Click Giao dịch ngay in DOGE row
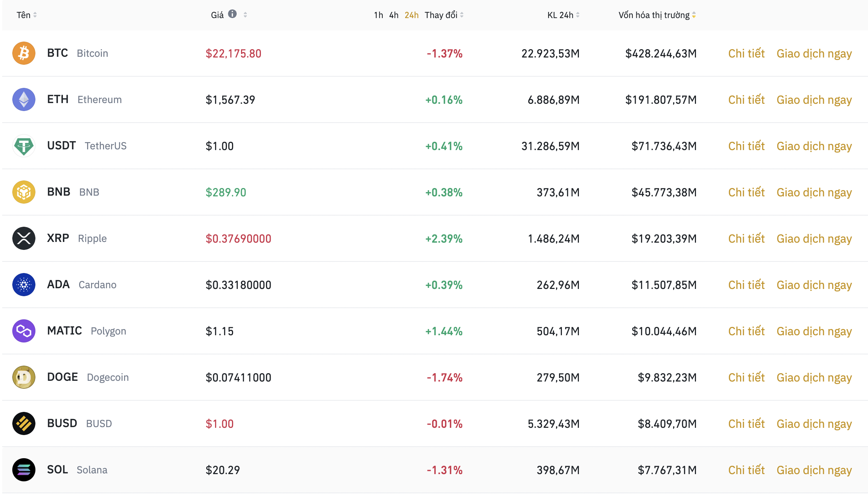Viewport: 868px width, 494px height. coord(814,378)
